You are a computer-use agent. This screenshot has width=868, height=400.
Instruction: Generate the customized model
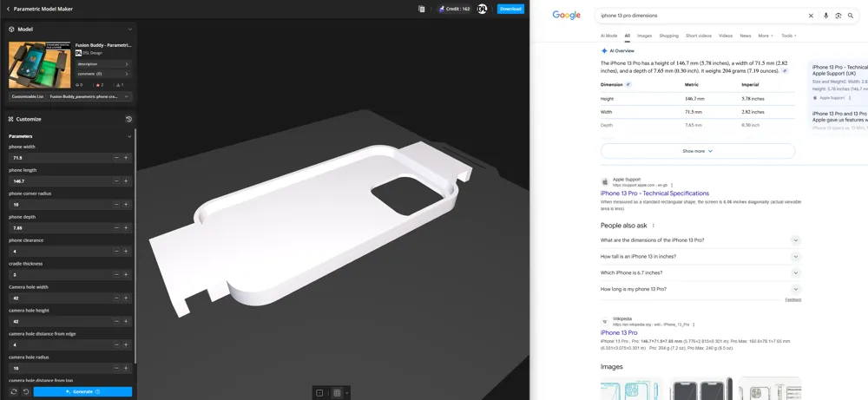82,391
